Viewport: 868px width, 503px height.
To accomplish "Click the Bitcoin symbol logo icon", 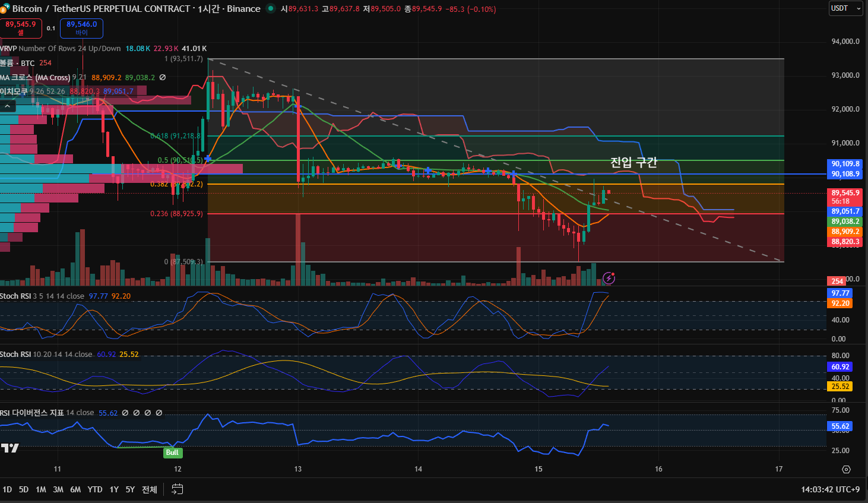I will click(4, 9).
